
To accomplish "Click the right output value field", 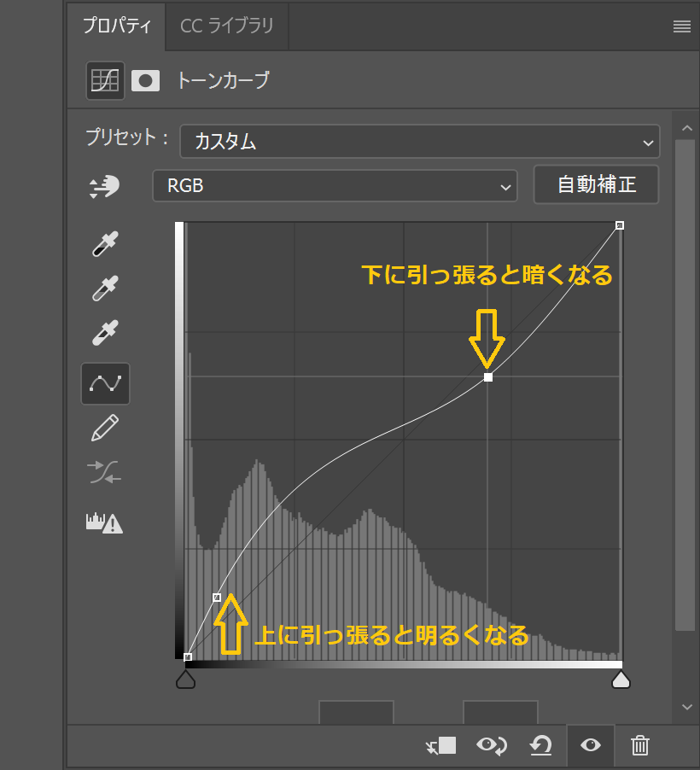I will 500,712.
